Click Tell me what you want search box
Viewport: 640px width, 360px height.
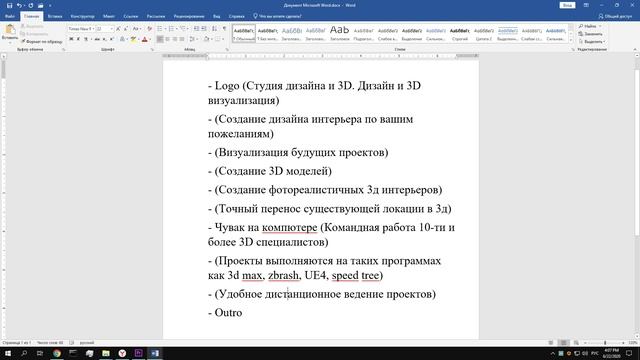pos(278,16)
